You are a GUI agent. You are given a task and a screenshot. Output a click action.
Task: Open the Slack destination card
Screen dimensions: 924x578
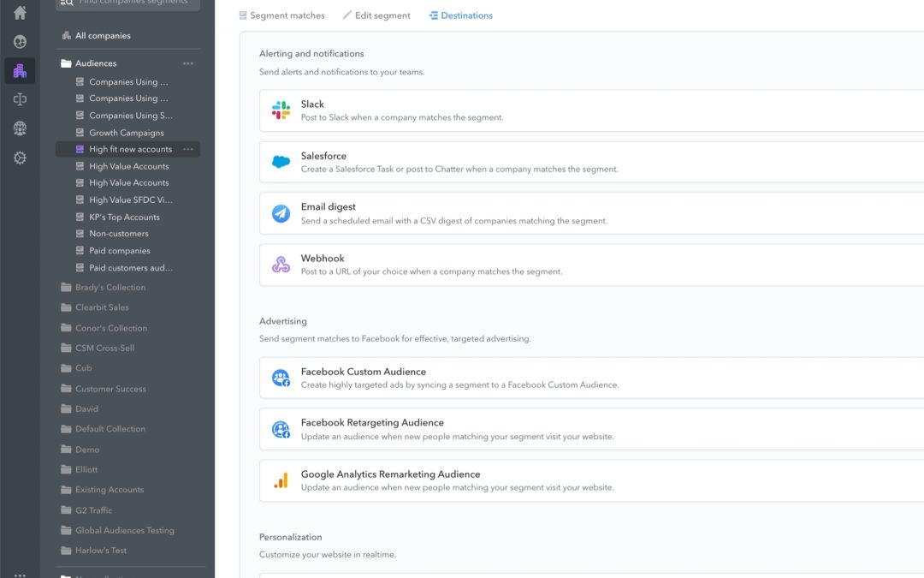pyautogui.click(x=592, y=110)
